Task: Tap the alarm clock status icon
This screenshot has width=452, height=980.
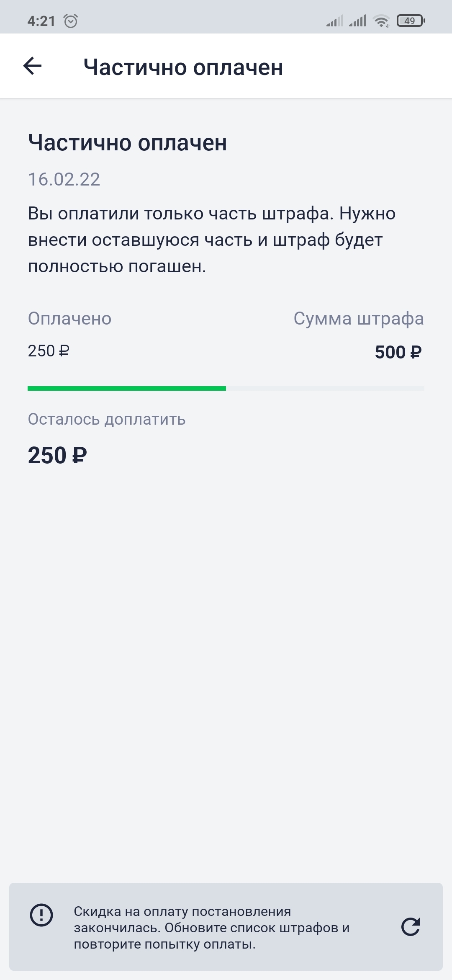Action: point(71,21)
